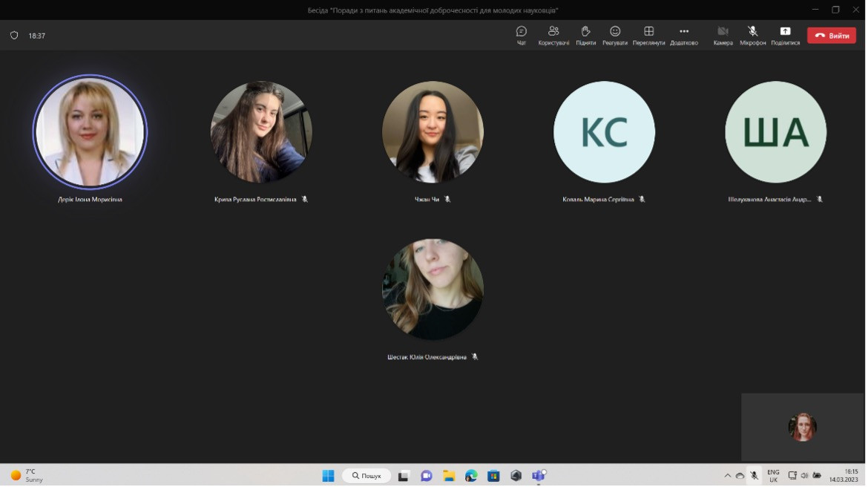
Task: Click muted mic icon beside Крипа Руслана
Action: click(x=304, y=200)
